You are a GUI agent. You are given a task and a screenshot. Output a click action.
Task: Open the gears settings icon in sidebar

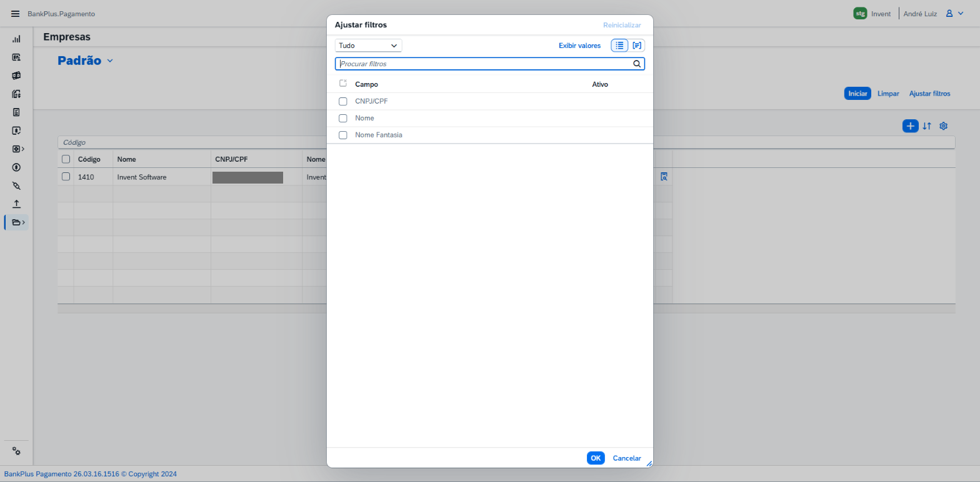[16, 451]
